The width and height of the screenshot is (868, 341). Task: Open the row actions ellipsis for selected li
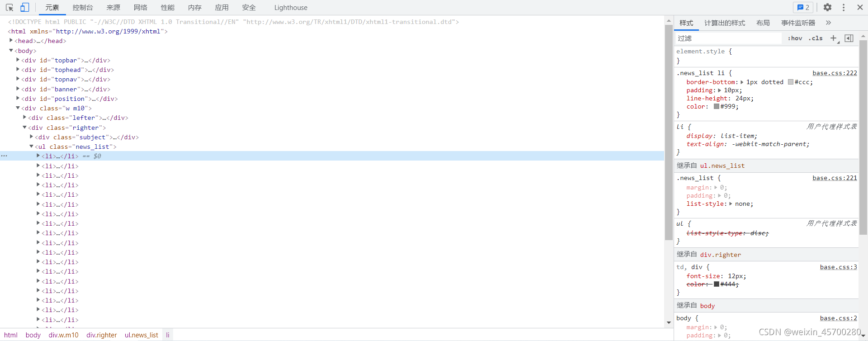coord(4,156)
